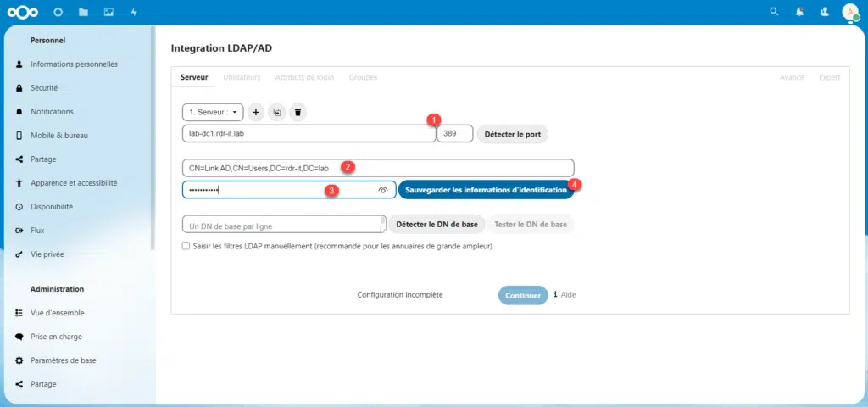
Task: Delete the current server configuration
Action: pos(298,112)
